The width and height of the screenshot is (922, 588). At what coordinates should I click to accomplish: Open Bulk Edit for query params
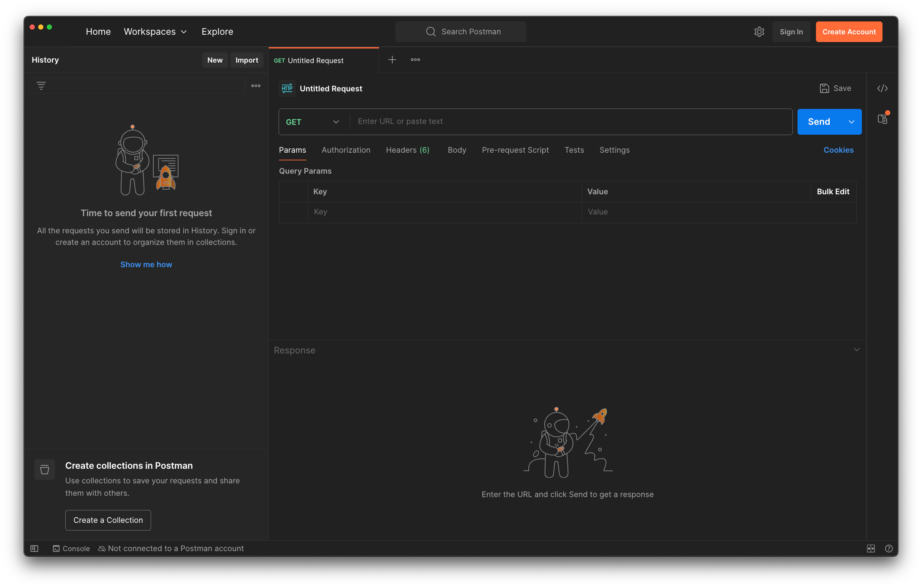pyautogui.click(x=833, y=192)
